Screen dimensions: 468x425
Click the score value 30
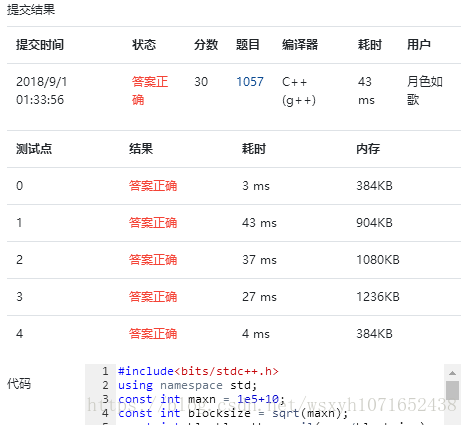(201, 82)
